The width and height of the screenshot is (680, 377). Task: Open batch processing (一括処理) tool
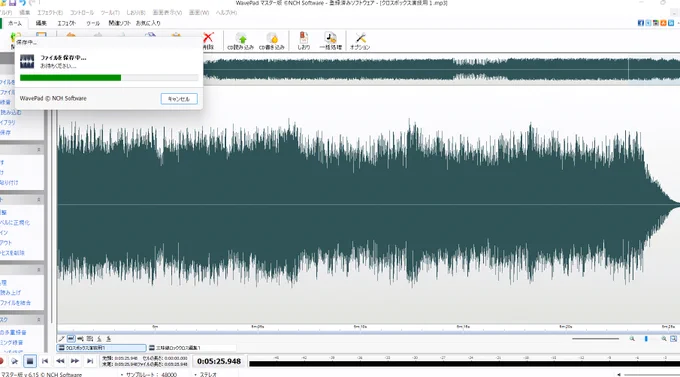(x=330, y=41)
